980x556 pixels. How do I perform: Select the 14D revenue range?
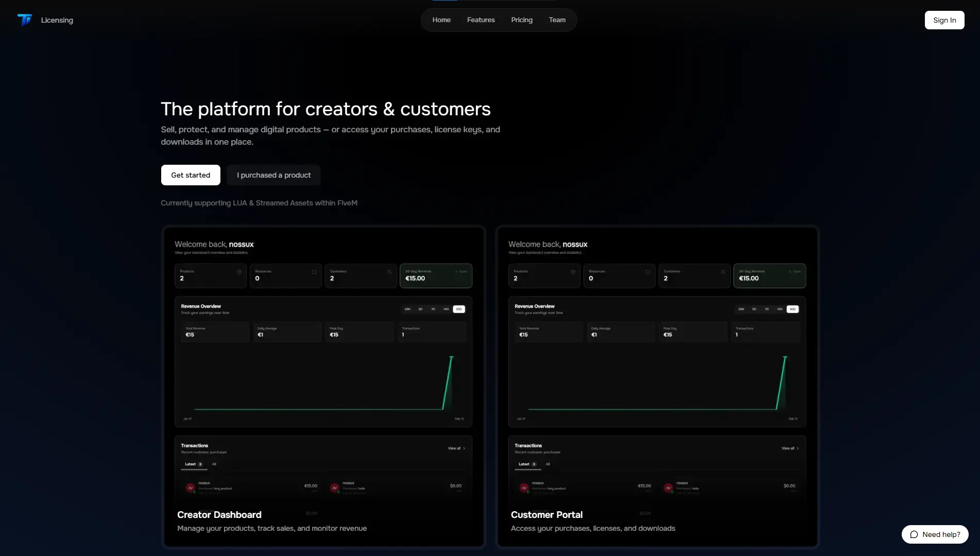445,309
